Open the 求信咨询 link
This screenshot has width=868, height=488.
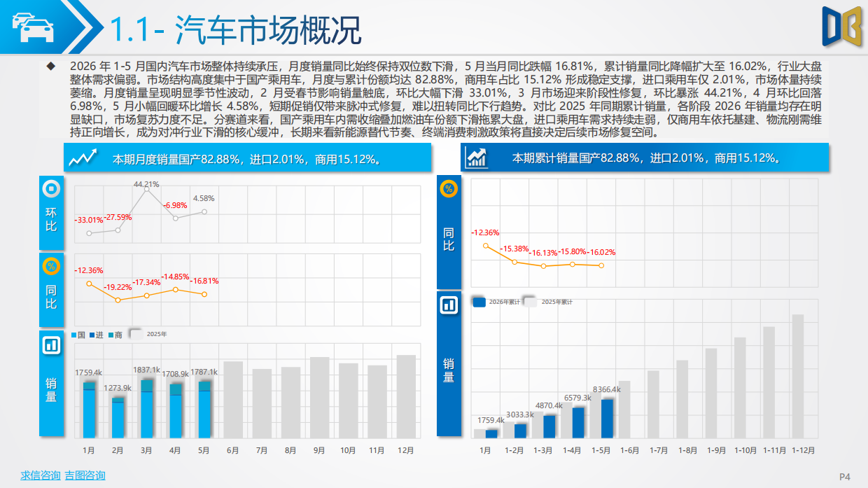40,475
